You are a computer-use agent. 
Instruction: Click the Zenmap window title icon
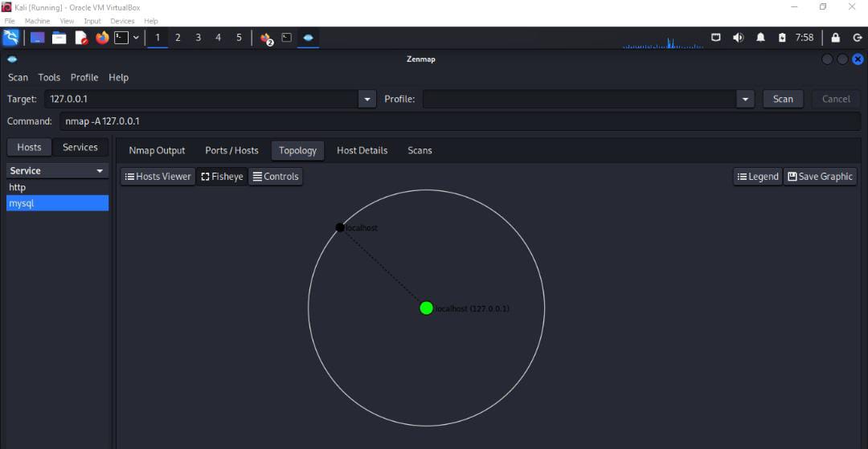(12, 59)
